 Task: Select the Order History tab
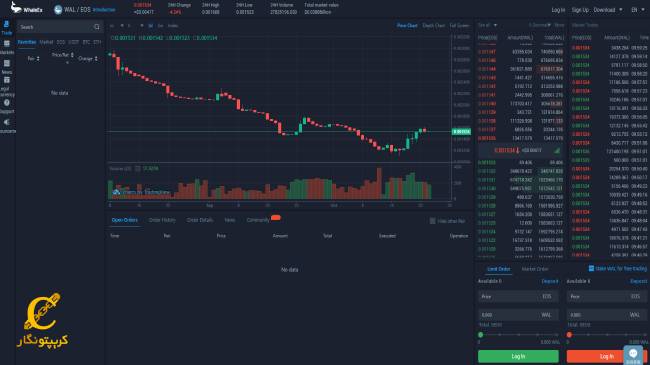point(162,220)
